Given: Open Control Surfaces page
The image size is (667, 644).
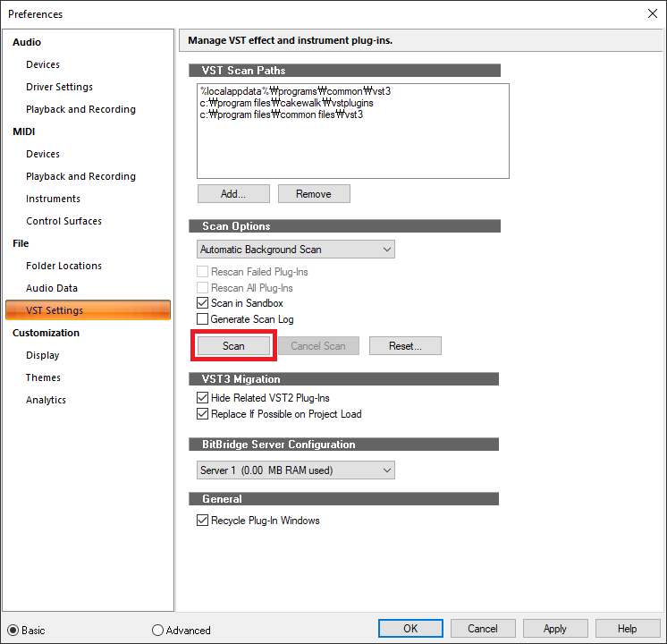Looking at the screenshot, I should (x=63, y=221).
